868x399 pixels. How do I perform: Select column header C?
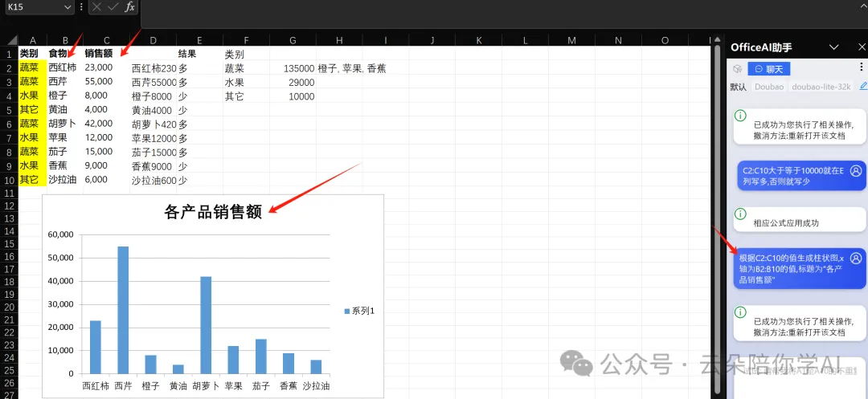click(106, 40)
